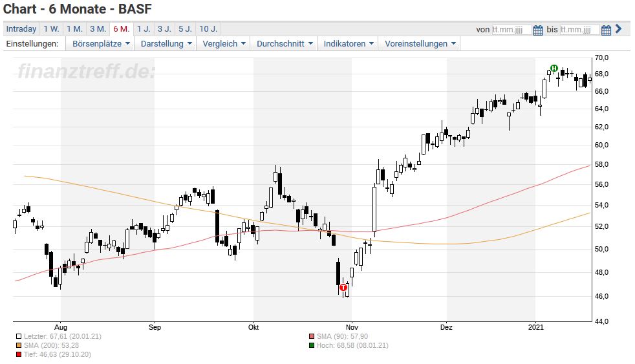635x364 pixels.
Task: Click the 'Sep' x-axis label
Action: pos(155,327)
